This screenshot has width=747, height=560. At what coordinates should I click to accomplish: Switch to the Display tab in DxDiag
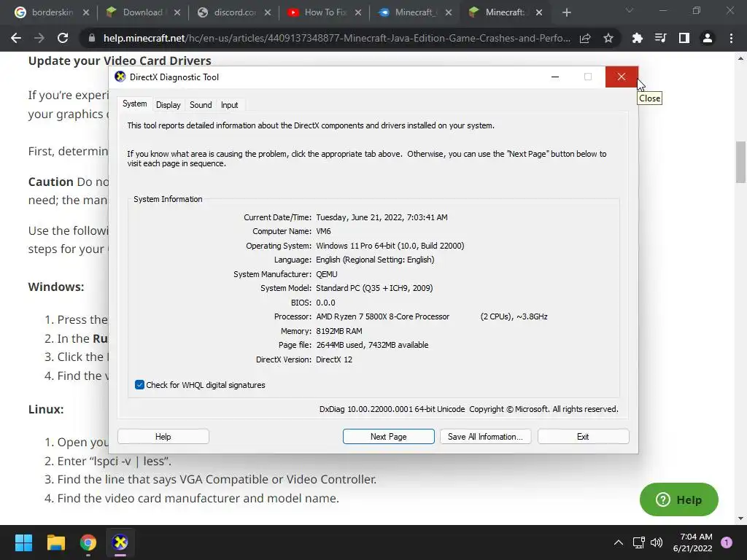click(169, 105)
